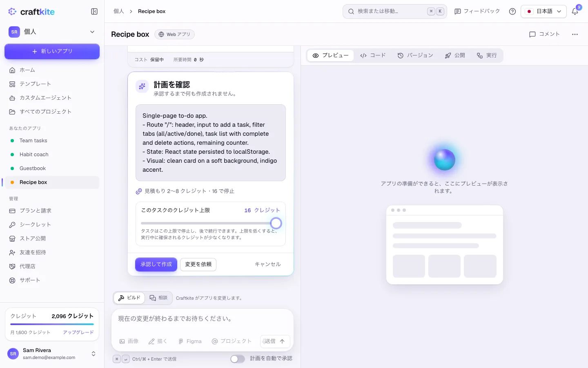Open Team tasks app

[x=52, y=141]
